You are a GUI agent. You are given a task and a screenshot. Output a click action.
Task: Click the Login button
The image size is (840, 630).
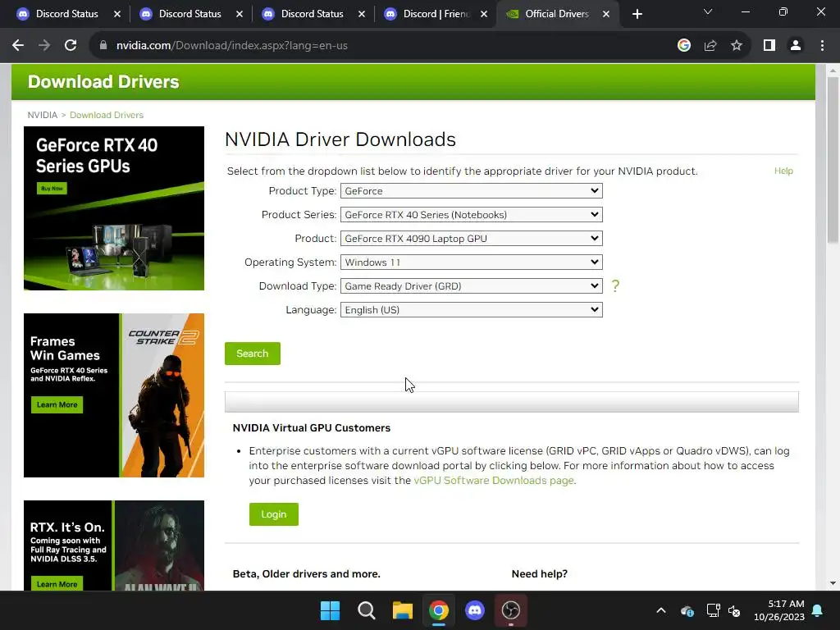274,514
